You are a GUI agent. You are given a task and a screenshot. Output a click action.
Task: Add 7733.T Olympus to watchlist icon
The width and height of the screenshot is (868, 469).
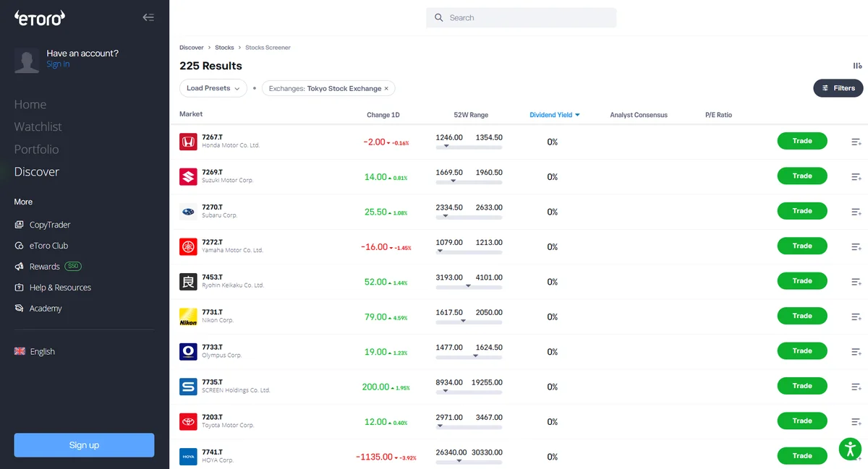coord(856,352)
